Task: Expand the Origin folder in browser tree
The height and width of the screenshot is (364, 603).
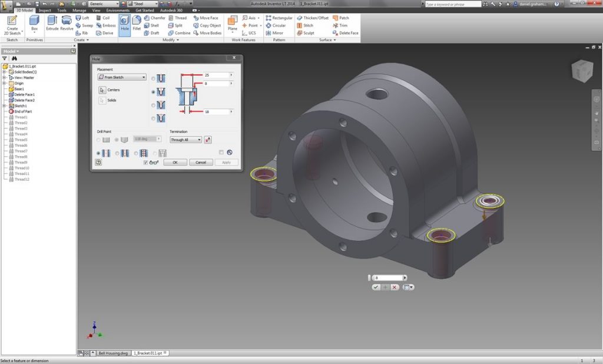Action: [x=4, y=84]
